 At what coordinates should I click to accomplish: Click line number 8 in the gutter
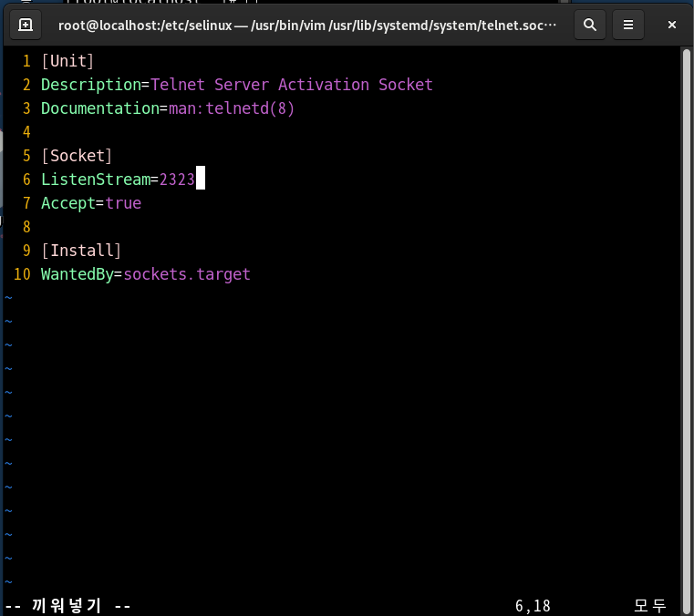[26, 227]
